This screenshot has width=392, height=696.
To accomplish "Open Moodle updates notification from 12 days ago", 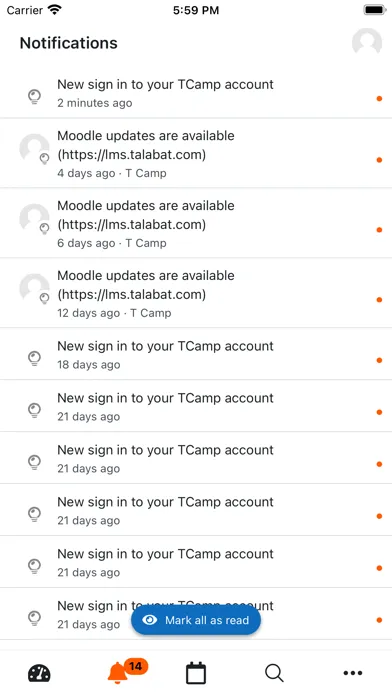I will point(196,293).
